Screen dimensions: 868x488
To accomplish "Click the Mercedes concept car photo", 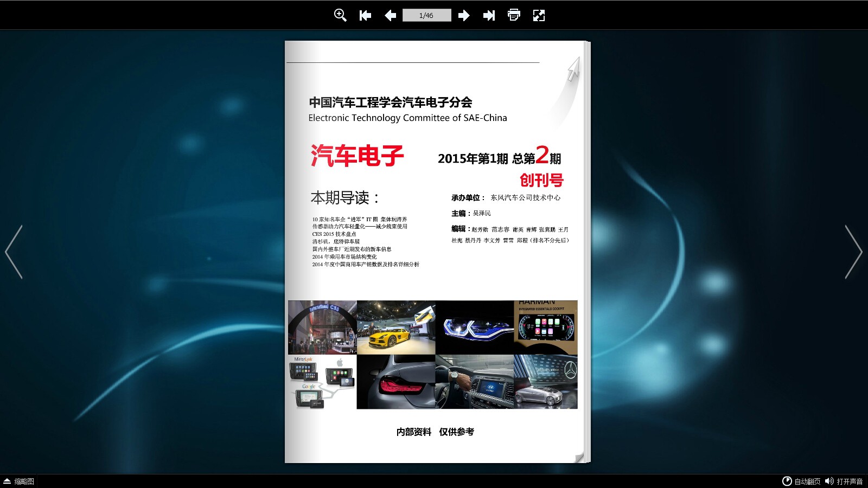I will pyautogui.click(x=546, y=382).
